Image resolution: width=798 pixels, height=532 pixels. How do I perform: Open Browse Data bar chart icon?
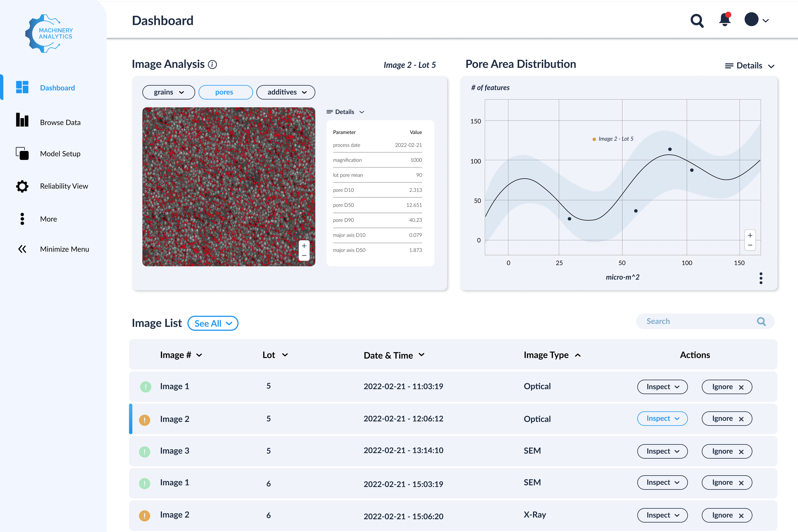coord(22,120)
